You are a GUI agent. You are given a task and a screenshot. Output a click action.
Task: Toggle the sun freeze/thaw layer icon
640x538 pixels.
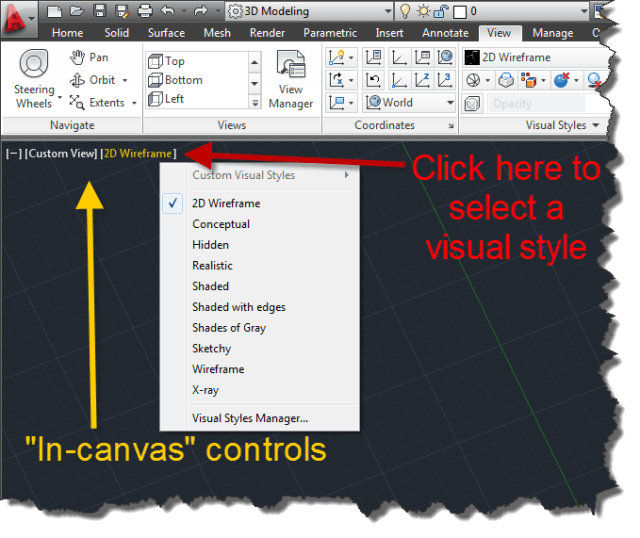click(x=424, y=12)
